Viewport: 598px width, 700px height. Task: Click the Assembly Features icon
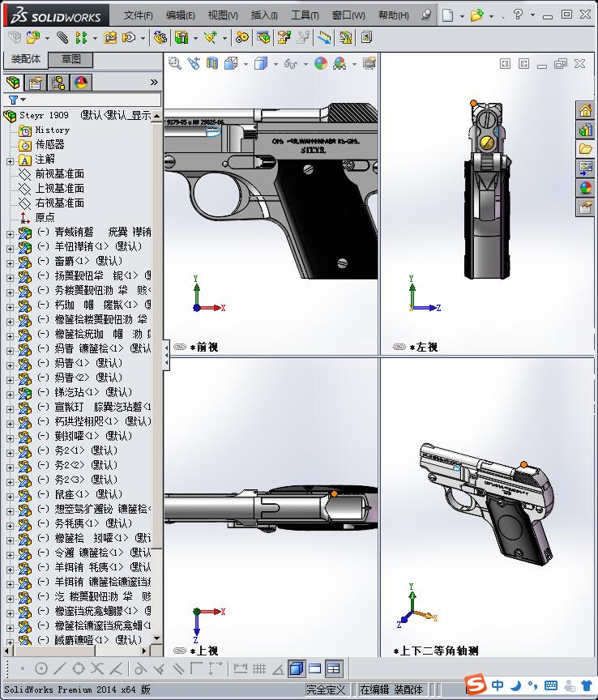click(182, 37)
